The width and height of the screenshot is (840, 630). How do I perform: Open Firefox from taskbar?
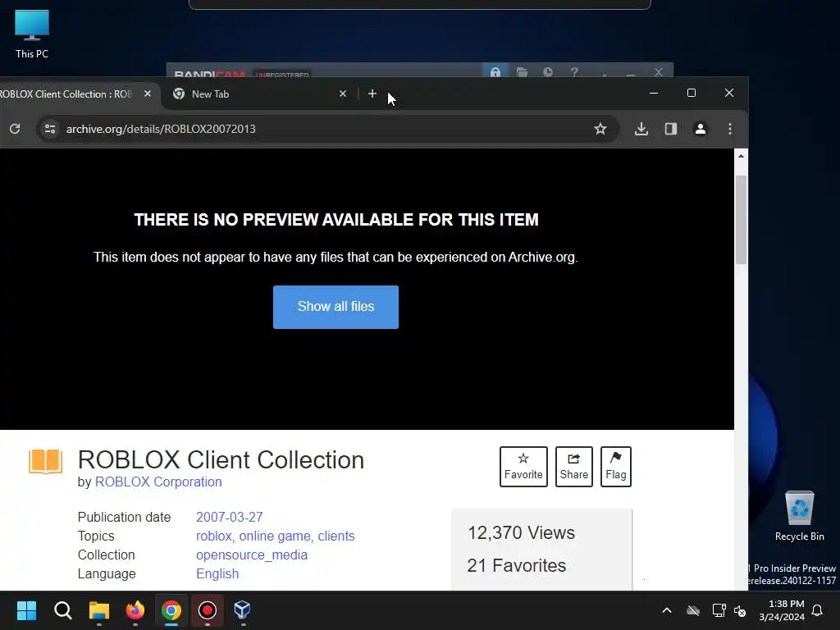135,610
